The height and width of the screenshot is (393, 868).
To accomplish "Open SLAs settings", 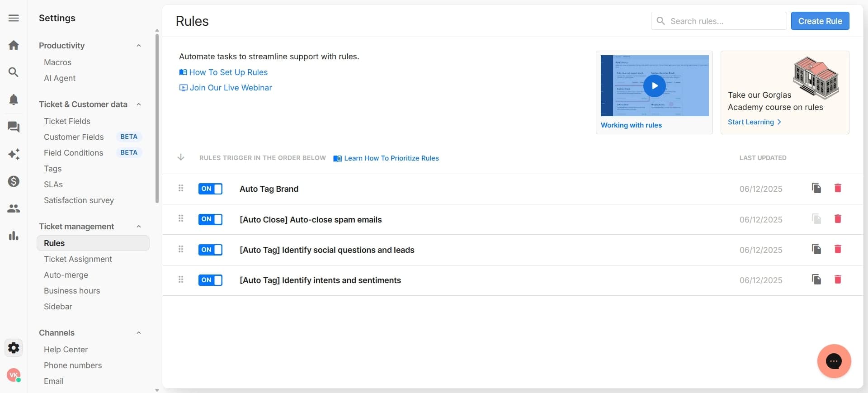I will tap(53, 185).
